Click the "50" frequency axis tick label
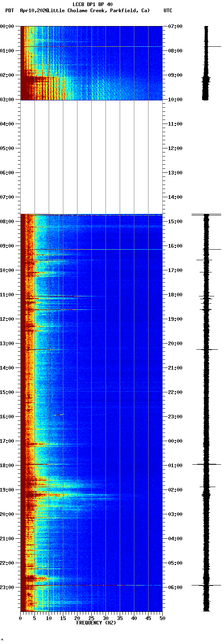 pyautogui.click(x=162, y=618)
